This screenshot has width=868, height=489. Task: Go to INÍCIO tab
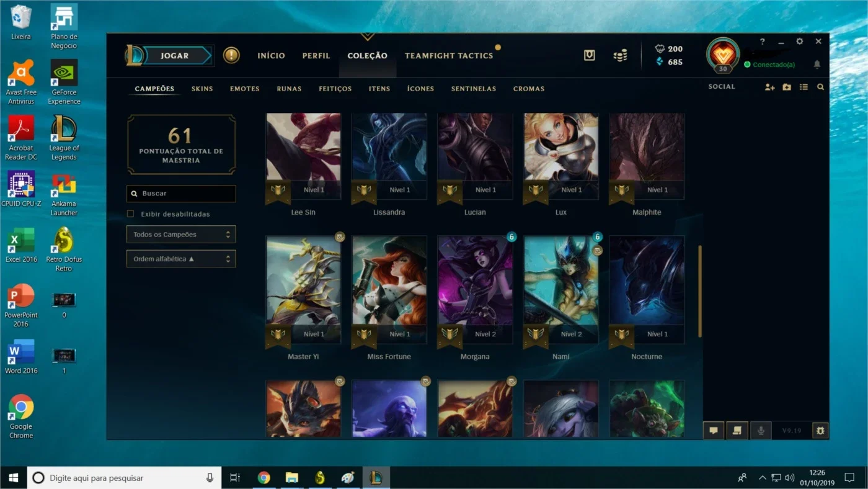pos(272,55)
